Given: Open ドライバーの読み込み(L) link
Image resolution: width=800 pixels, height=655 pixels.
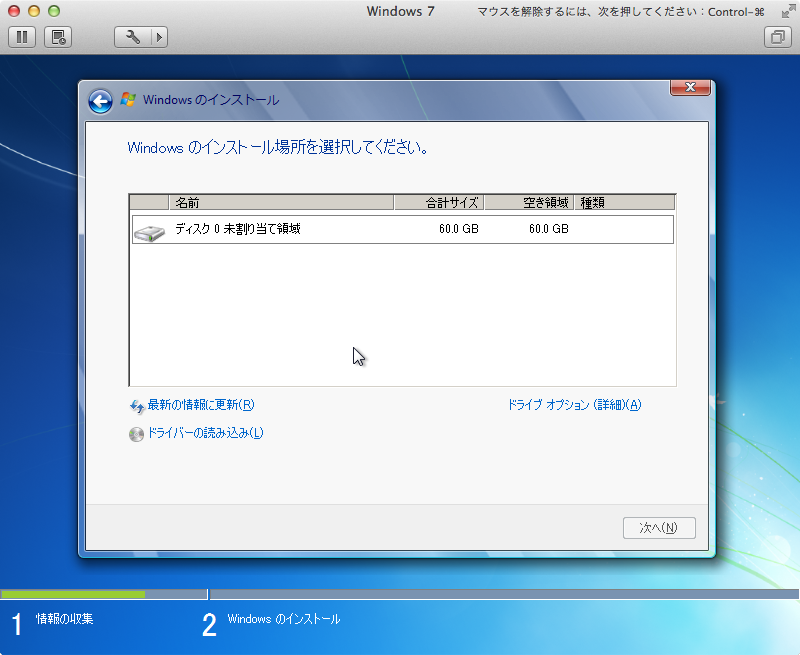Looking at the screenshot, I should (205, 433).
